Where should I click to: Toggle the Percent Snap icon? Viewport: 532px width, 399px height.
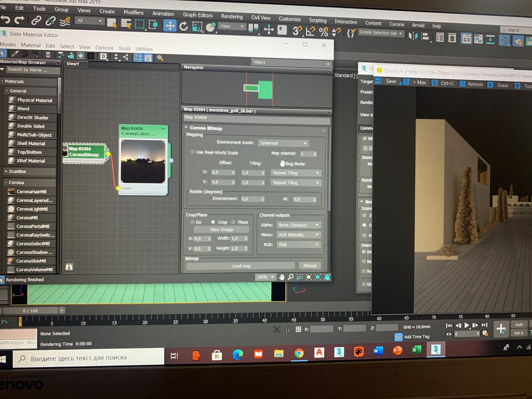pos(323,32)
